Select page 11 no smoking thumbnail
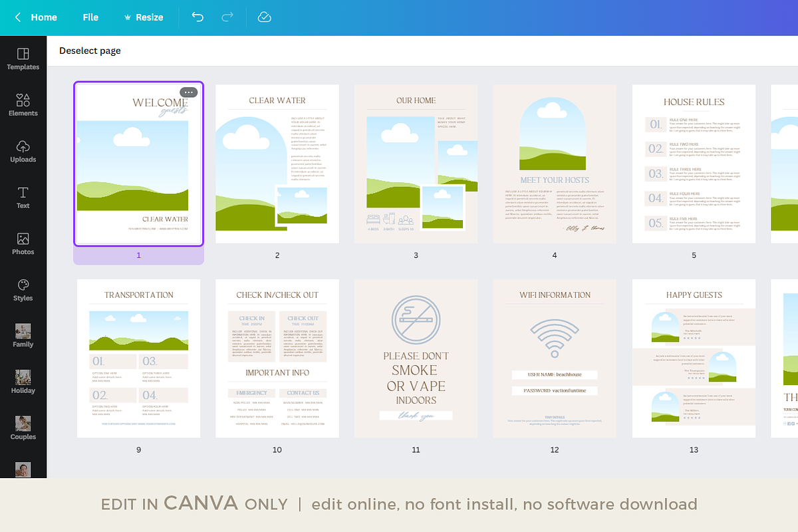This screenshot has height=532, width=798. (416, 358)
